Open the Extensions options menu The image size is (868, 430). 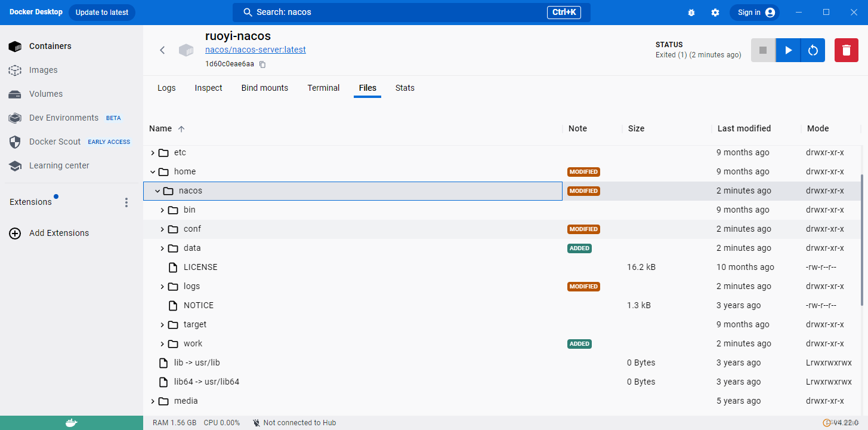tap(126, 202)
